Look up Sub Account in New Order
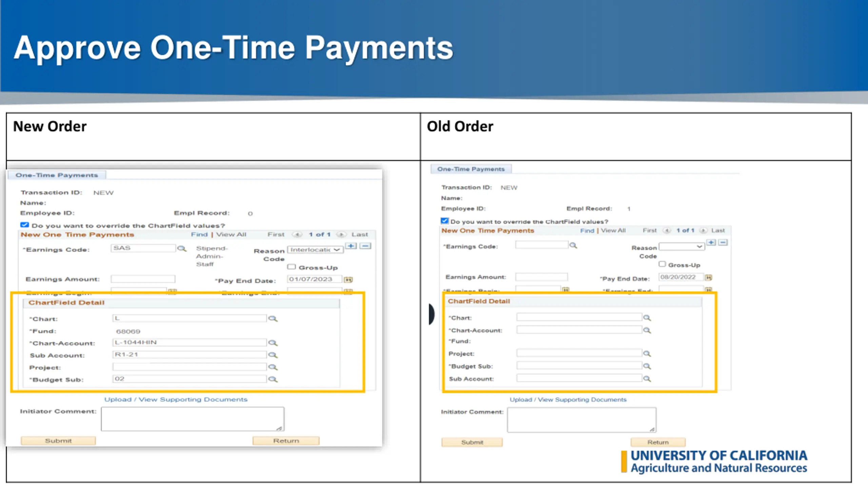 pyautogui.click(x=273, y=355)
